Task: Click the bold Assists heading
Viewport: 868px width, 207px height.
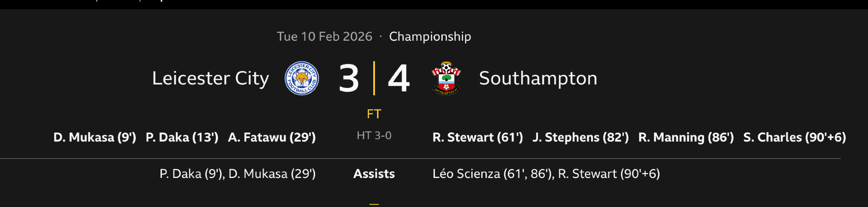Action: (374, 174)
